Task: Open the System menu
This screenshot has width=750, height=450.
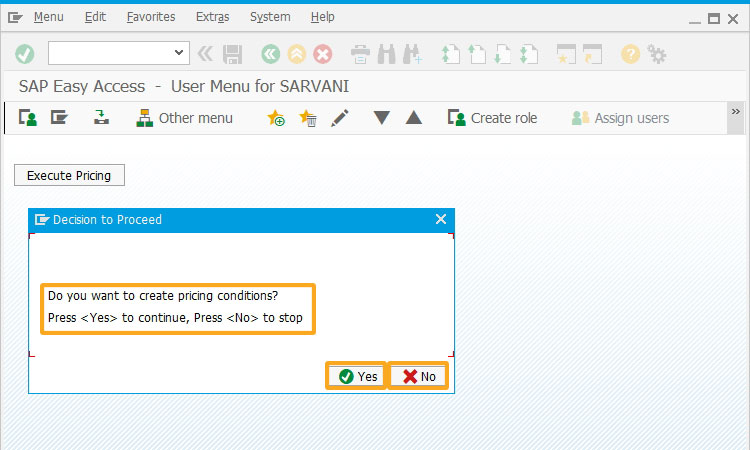Action: tap(270, 17)
